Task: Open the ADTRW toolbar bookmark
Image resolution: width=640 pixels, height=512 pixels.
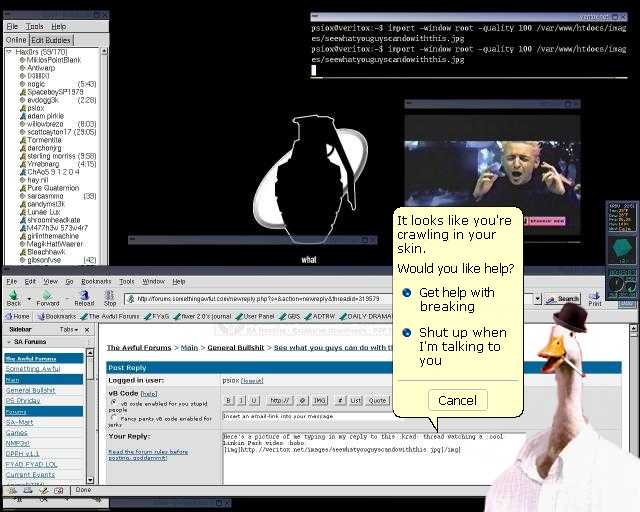Action: click(320, 316)
